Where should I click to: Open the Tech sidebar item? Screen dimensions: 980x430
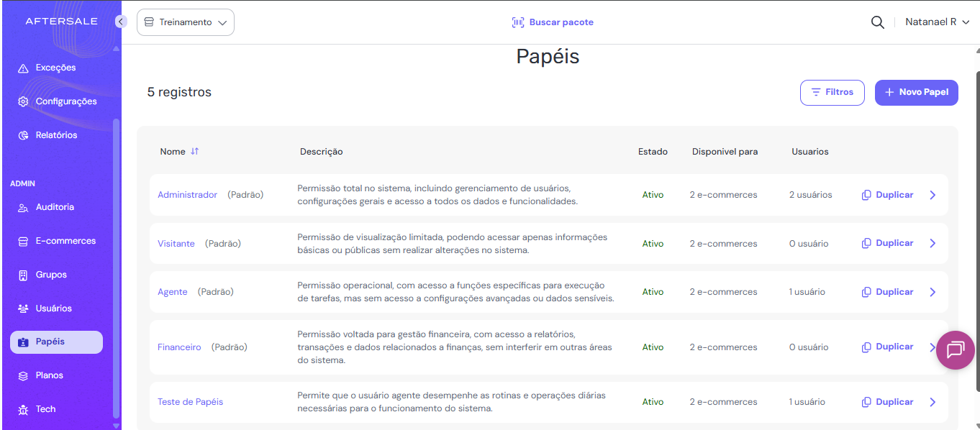(x=45, y=409)
